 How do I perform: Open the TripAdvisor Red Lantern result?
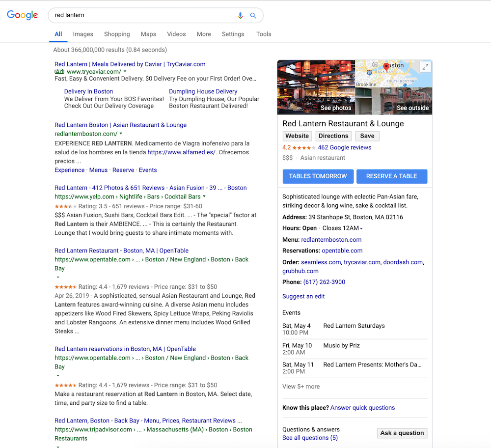pyautogui.click(x=148, y=421)
